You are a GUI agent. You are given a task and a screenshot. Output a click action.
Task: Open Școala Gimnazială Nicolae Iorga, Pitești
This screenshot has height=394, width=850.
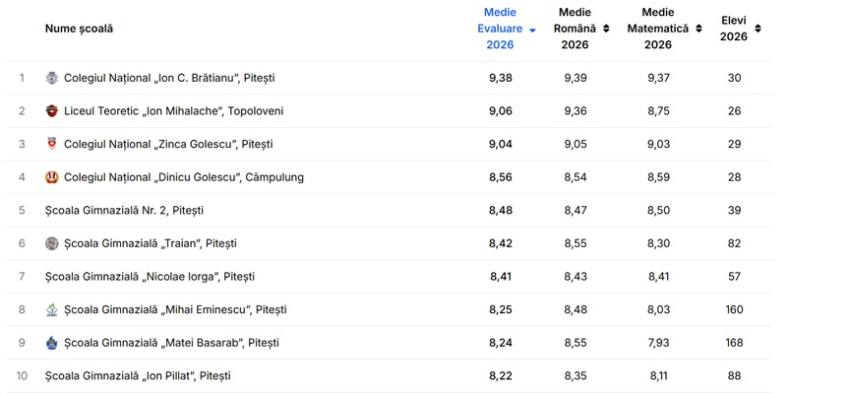pyautogui.click(x=150, y=276)
